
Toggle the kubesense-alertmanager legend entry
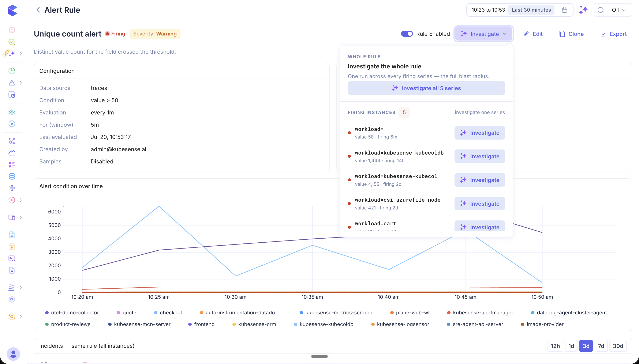[x=480, y=312]
